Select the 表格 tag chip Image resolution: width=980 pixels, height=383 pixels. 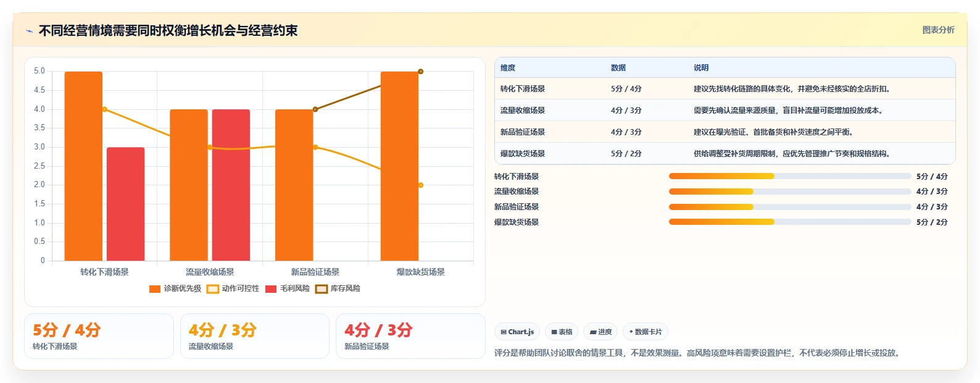tap(562, 332)
